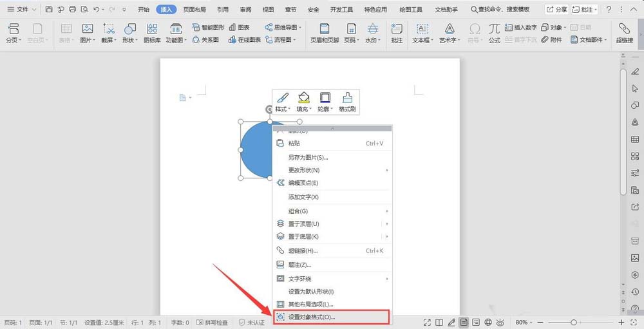The width and height of the screenshot is (644, 329).
Task: Click the 格式刷 format painter in mini toolbar
Action: click(x=347, y=102)
